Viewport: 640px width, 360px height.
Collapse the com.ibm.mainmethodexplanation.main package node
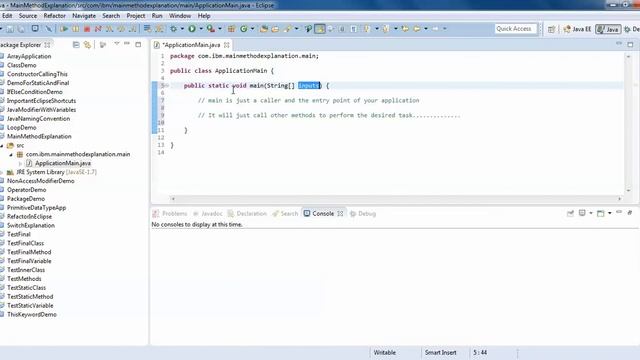tap(11, 155)
